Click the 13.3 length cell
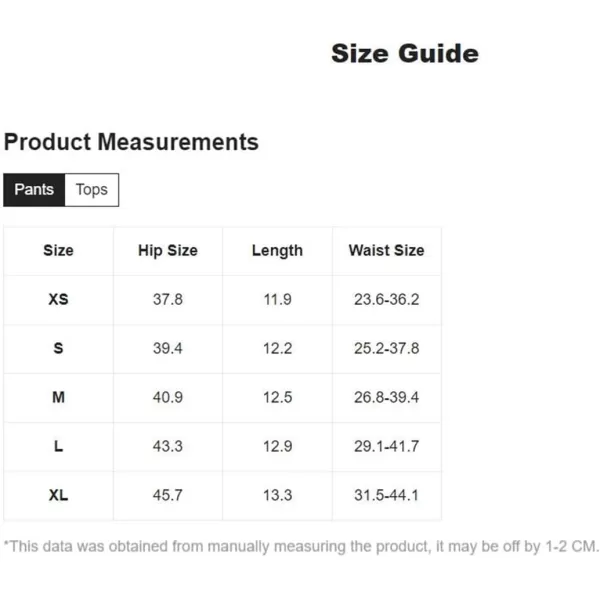Viewport: 600px width, 600px height. pos(277,496)
